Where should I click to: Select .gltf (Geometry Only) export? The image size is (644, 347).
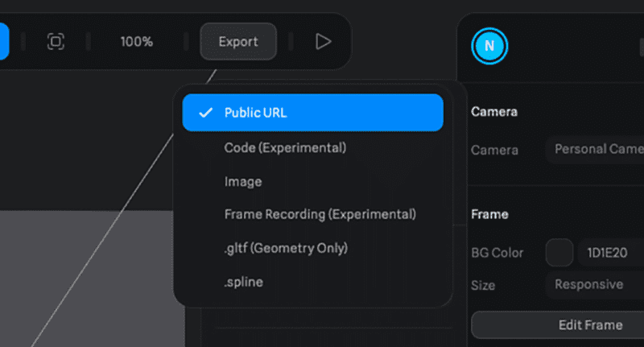tap(286, 248)
